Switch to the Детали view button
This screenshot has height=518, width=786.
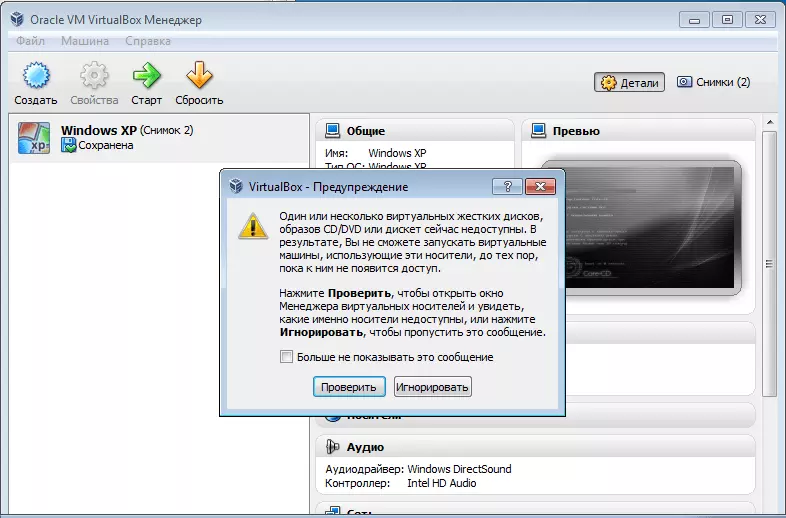pyautogui.click(x=629, y=82)
